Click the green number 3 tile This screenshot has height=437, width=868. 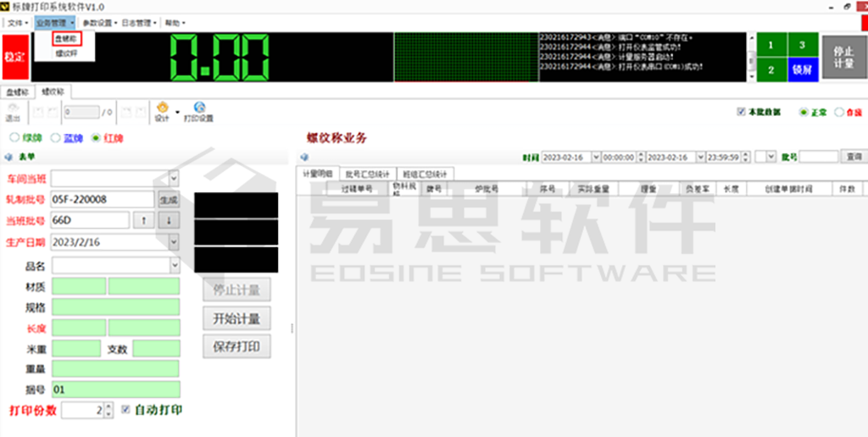pos(802,45)
